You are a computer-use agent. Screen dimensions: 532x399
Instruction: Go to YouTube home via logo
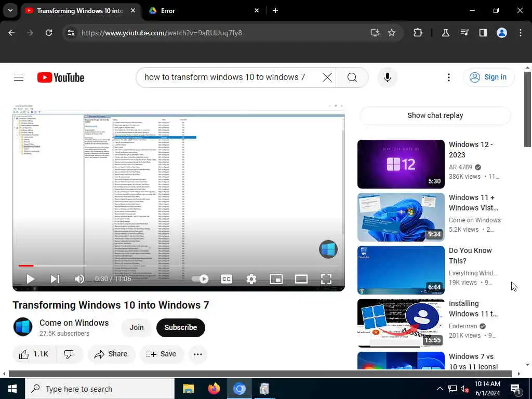(61, 77)
